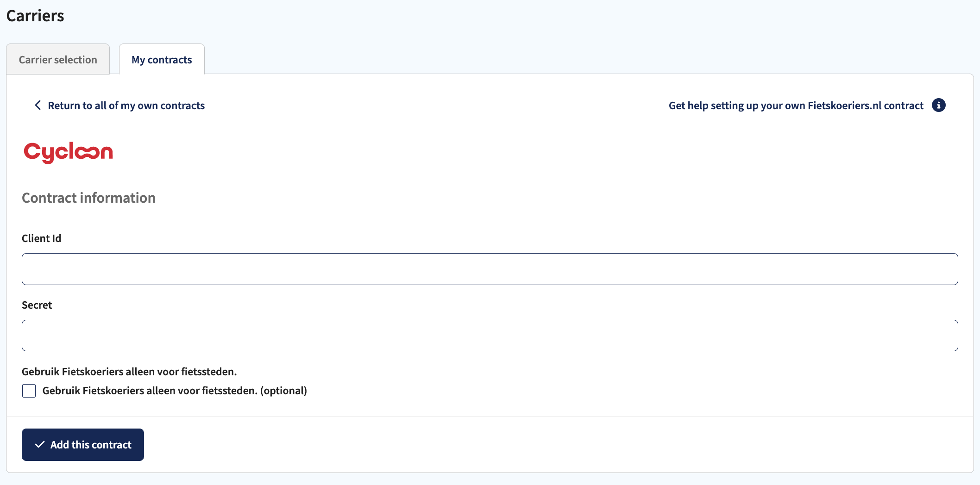Image resolution: width=980 pixels, height=485 pixels.
Task: Focus the Secret input field
Action: click(x=490, y=336)
